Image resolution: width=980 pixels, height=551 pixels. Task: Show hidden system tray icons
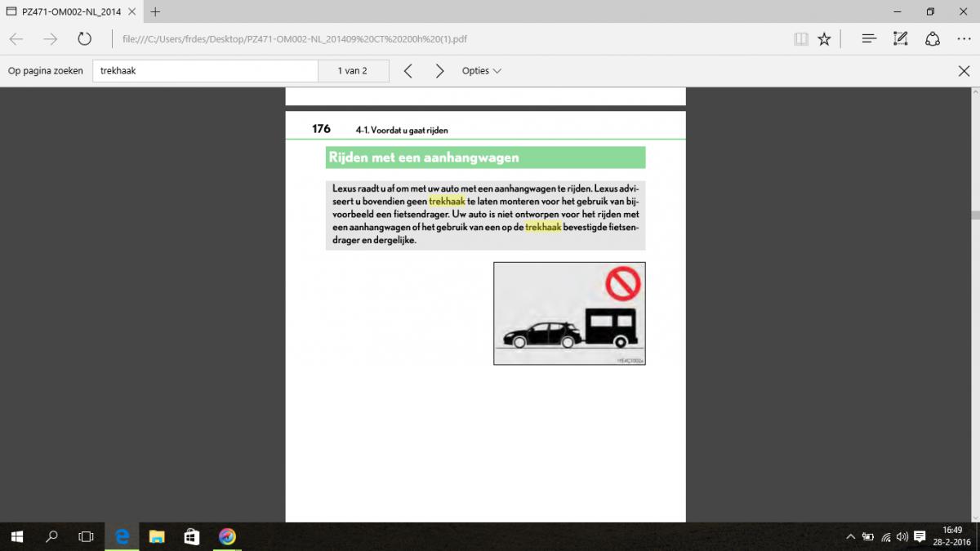(850, 536)
